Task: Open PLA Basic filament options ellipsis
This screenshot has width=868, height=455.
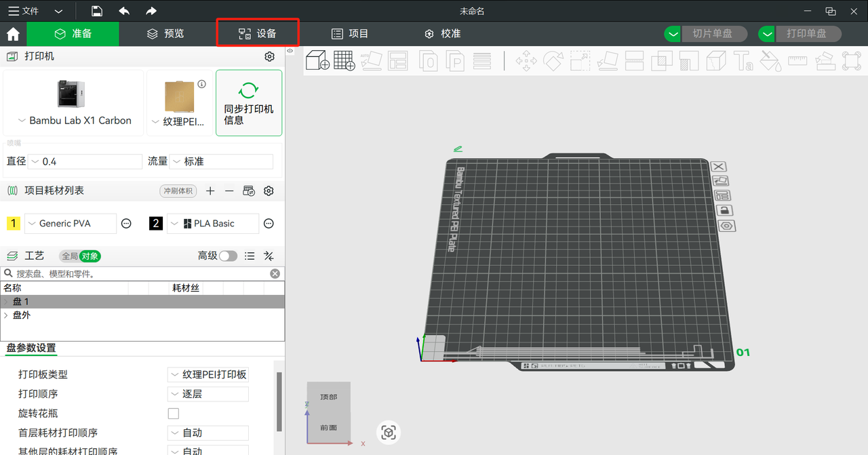Action: (269, 223)
